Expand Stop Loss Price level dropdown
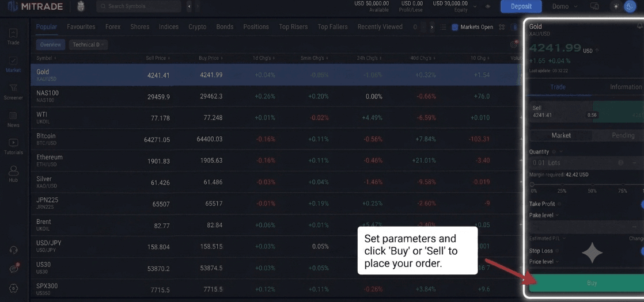 [x=544, y=261]
